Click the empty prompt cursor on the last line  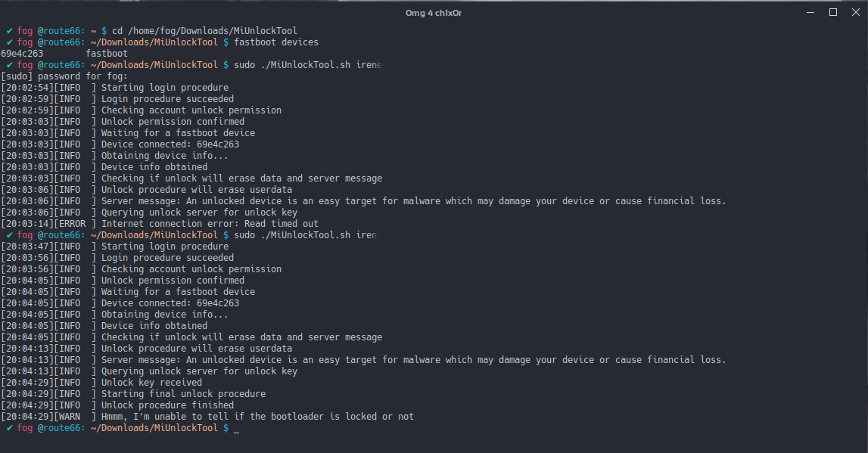coord(237,429)
